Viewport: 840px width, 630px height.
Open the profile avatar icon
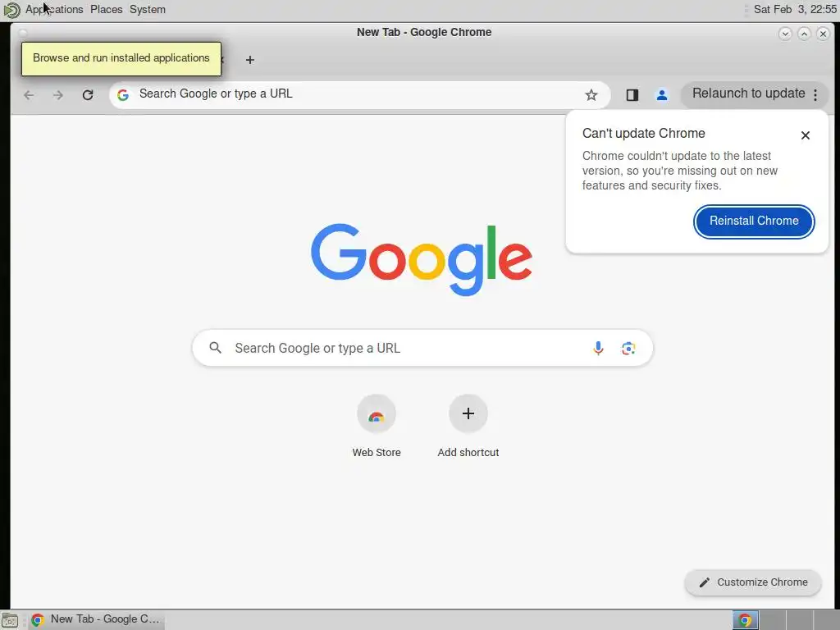pyautogui.click(x=662, y=95)
